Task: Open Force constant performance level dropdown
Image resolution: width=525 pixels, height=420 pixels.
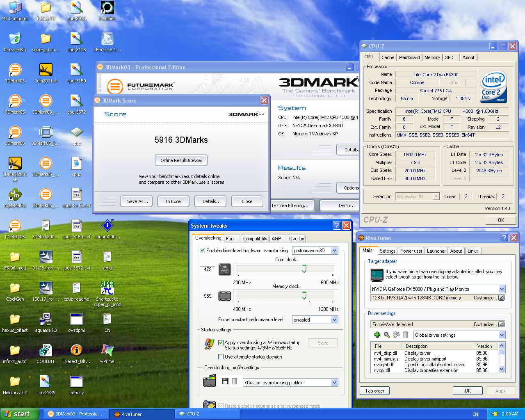Action: [334, 320]
